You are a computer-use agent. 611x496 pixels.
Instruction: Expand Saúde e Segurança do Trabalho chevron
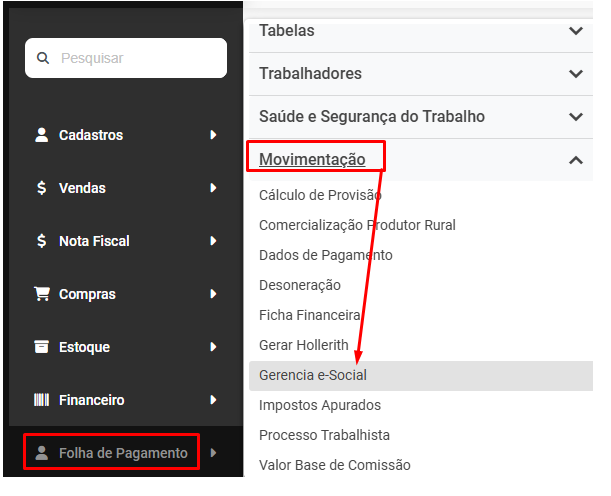pyautogui.click(x=575, y=117)
